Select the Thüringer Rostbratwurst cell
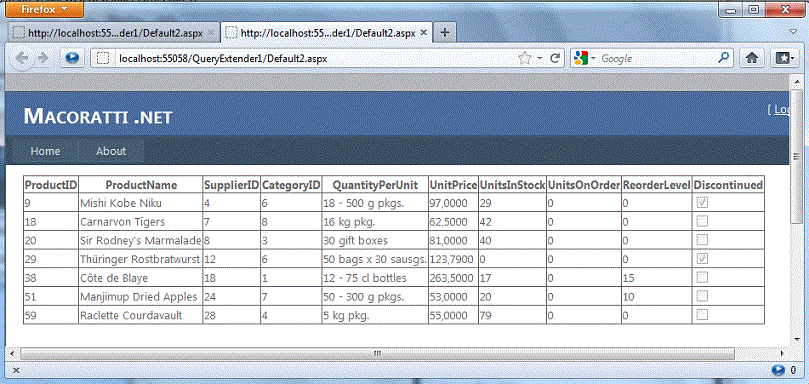Image resolution: width=809 pixels, height=384 pixels. [x=141, y=259]
